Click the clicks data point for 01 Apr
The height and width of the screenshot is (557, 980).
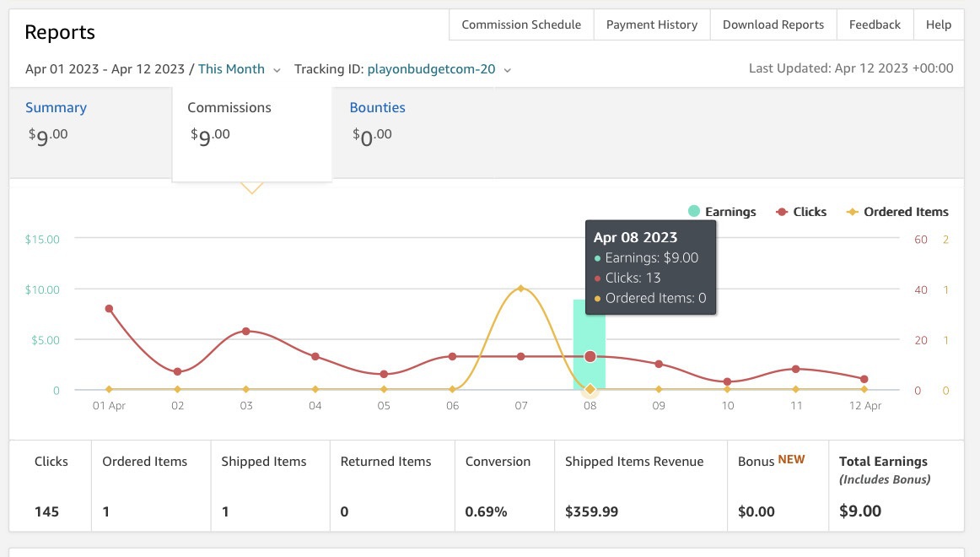(x=109, y=309)
